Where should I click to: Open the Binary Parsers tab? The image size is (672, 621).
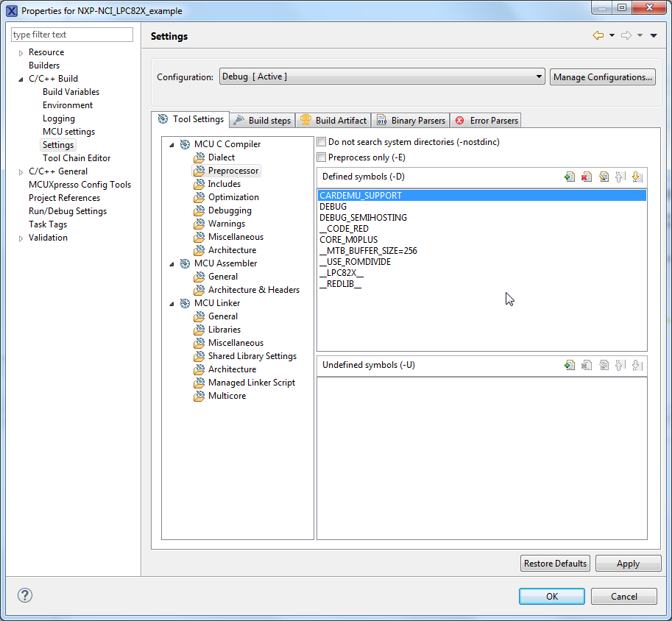pos(411,121)
